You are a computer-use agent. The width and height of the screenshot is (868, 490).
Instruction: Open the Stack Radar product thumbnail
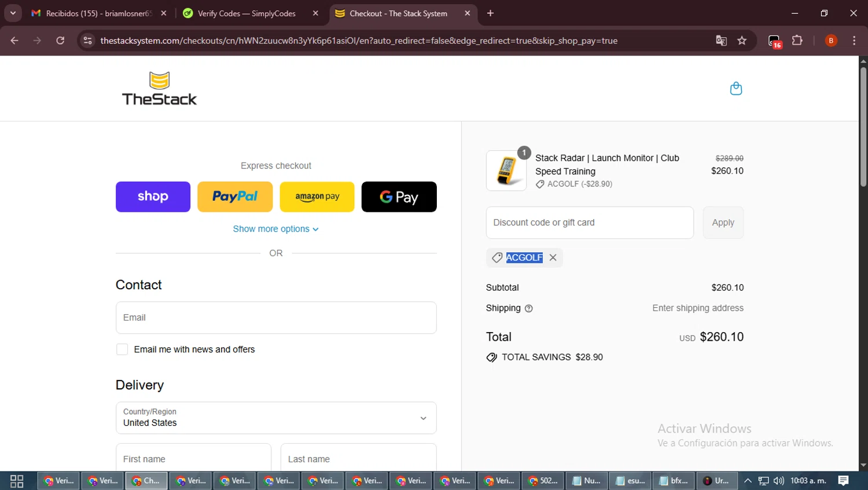pos(506,171)
